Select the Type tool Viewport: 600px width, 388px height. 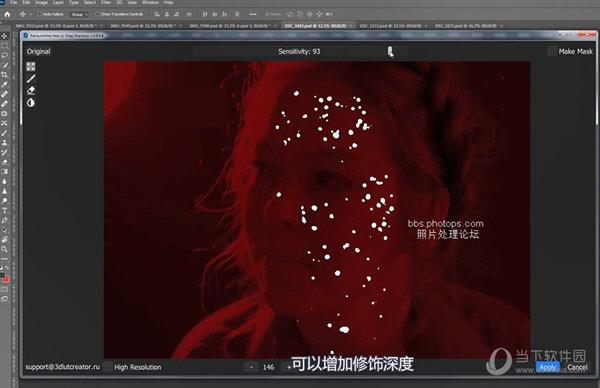tap(5, 210)
